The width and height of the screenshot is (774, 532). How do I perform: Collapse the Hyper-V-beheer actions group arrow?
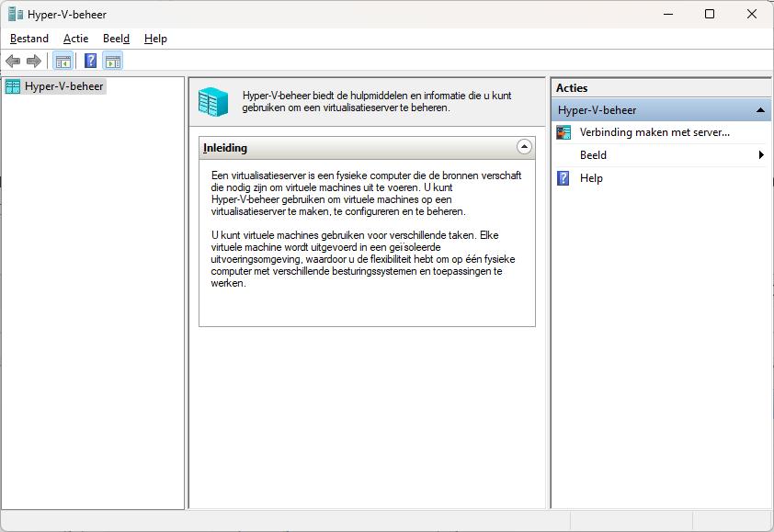click(760, 110)
